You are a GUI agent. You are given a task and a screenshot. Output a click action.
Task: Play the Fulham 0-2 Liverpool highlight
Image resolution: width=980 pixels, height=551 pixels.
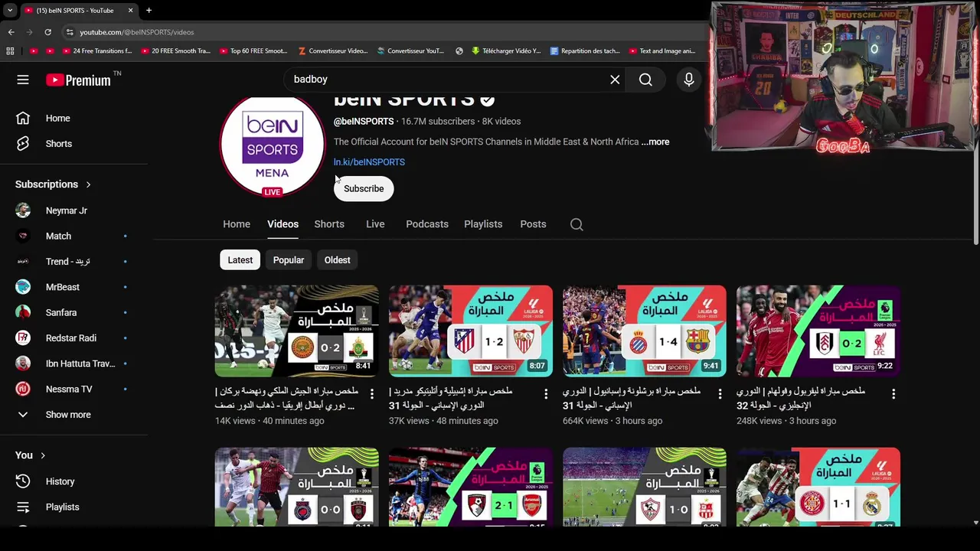[x=818, y=331]
